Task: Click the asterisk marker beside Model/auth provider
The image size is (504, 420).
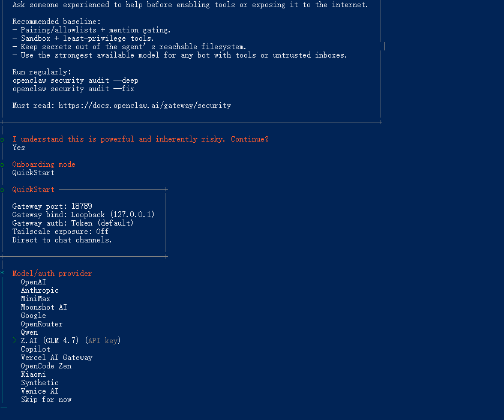Action: 2,273
